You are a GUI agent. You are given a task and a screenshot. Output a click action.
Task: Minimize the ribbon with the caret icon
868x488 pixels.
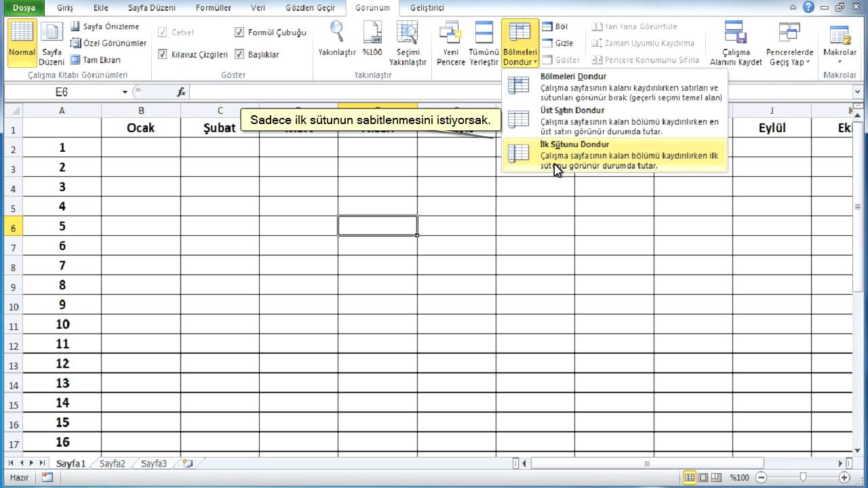(x=794, y=7)
